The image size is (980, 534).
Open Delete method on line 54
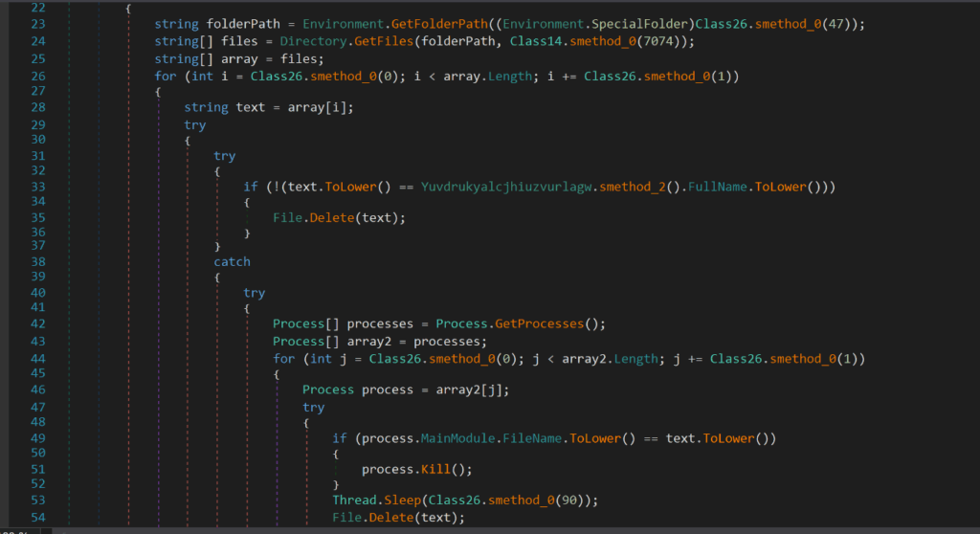[390, 518]
